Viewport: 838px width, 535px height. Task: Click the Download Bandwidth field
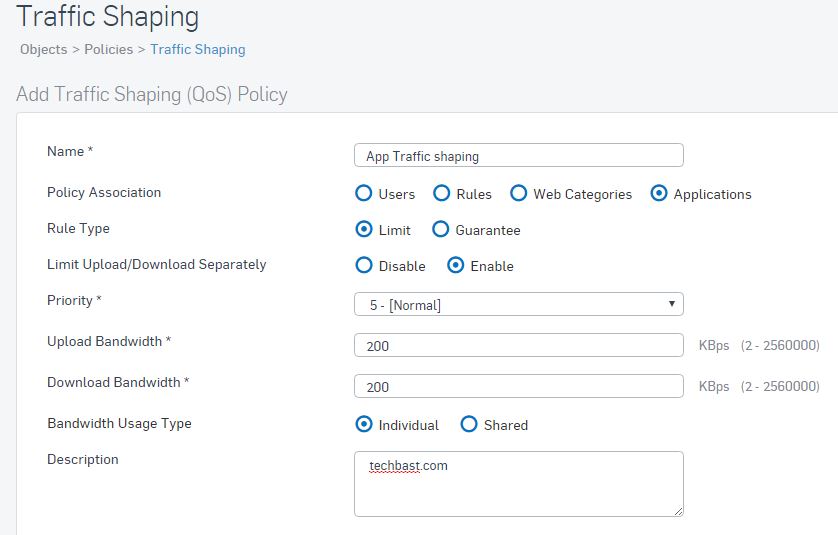click(x=518, y=386)
